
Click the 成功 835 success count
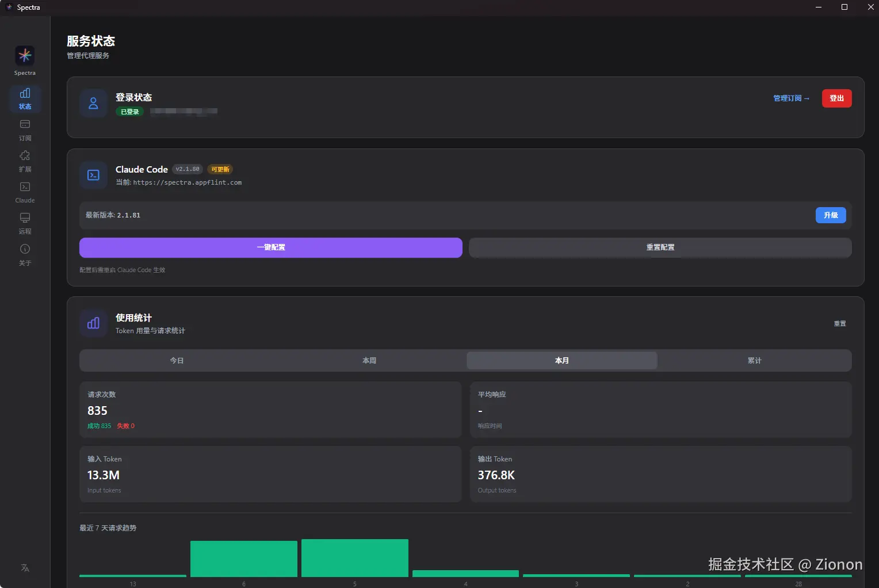click(x=99, y=426)
